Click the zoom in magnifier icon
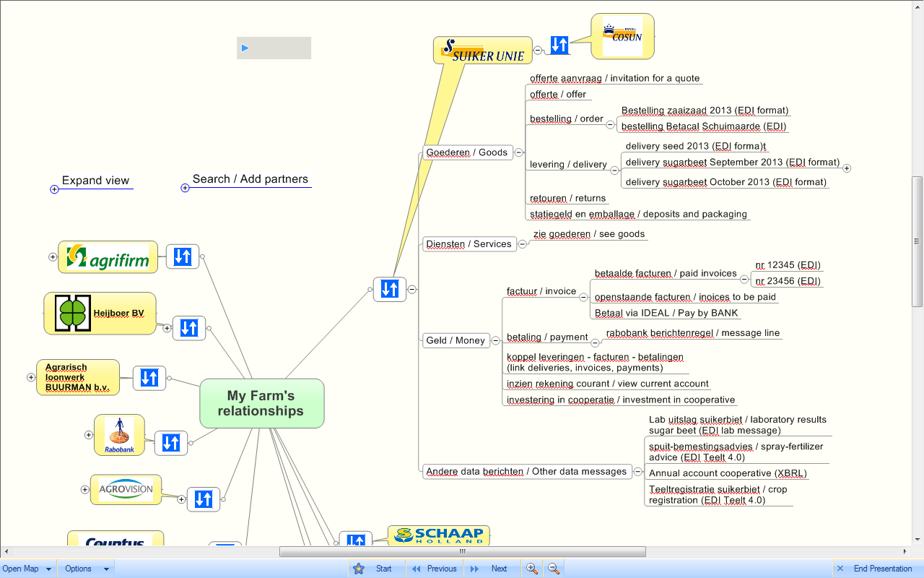Viewport: 924px width, 578px height. click(532, 569)
